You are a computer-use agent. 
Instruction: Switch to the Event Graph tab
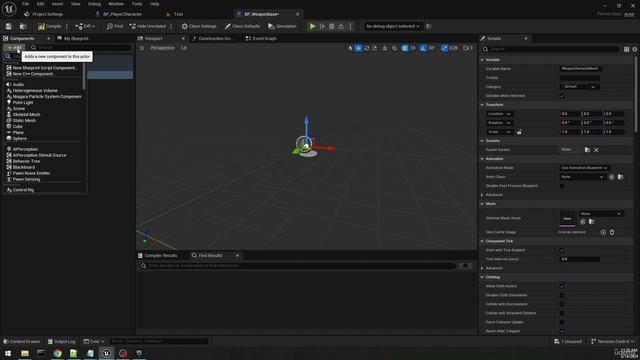261,38
